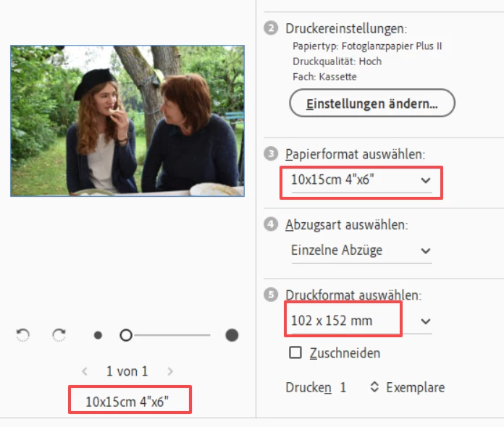Click the Druckqualität: Hoch text
The height and width of the screenshot is (427, 504).
click(x=337, y=62)
